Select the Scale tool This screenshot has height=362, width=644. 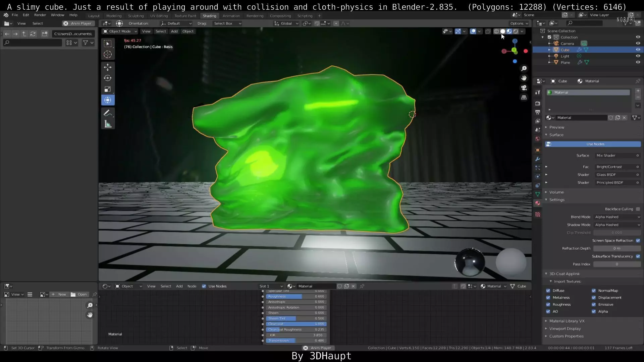click(108, 89)
